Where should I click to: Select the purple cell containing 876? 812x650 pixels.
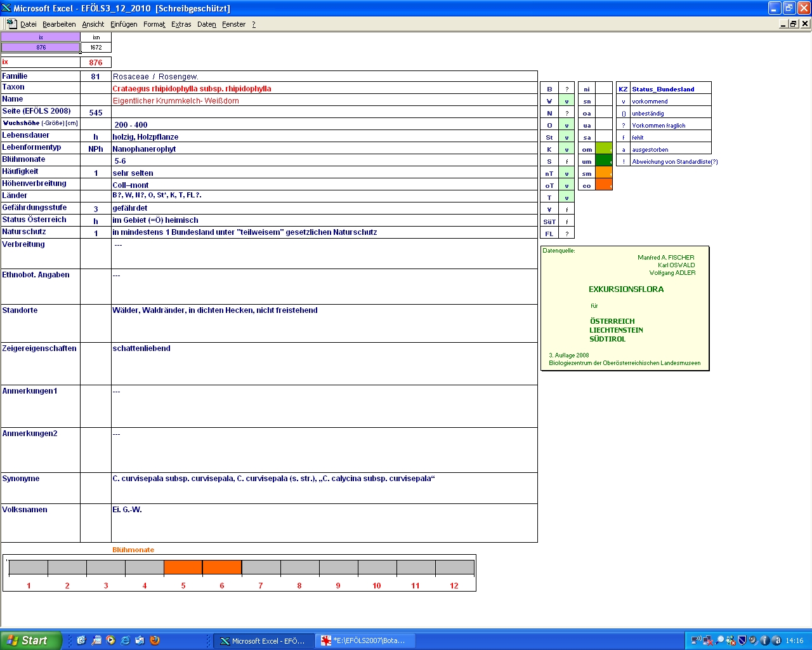tap(41, 47)
